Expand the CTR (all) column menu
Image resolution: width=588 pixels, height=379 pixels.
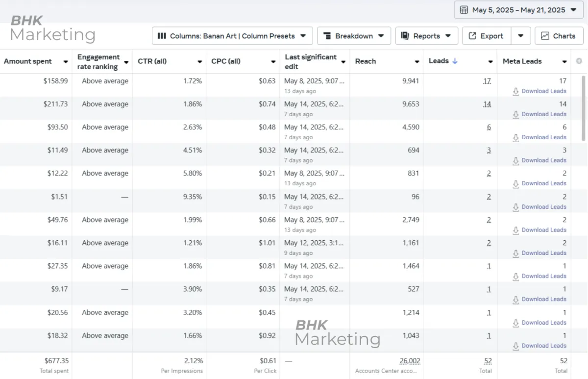[200, 62]
